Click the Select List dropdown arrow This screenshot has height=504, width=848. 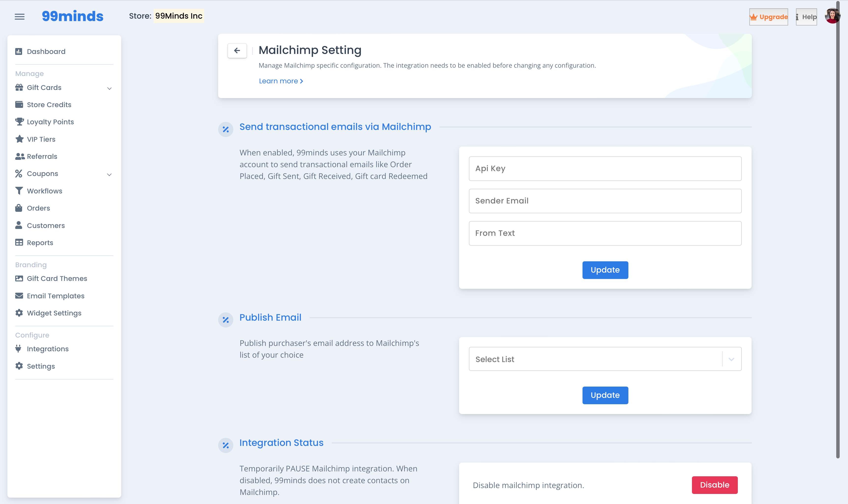pos(731,359)
